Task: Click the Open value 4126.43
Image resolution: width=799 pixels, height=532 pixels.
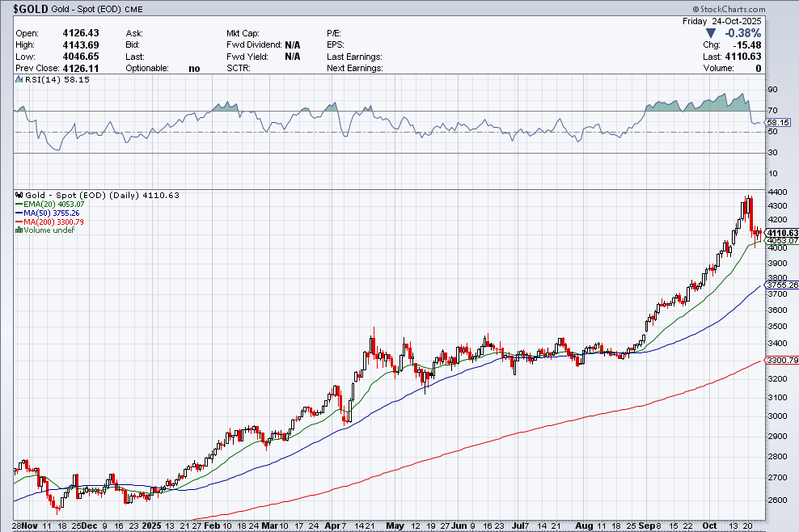Action: coord(81,33)
